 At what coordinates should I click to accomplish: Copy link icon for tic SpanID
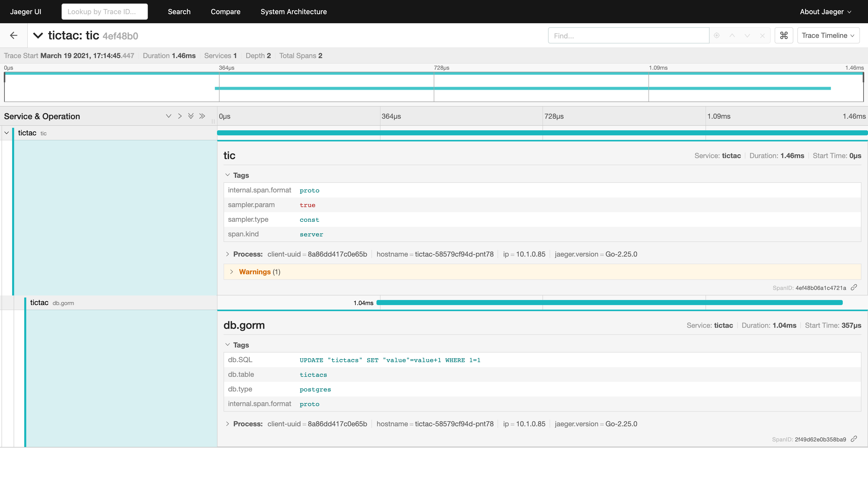click(854, 287)
